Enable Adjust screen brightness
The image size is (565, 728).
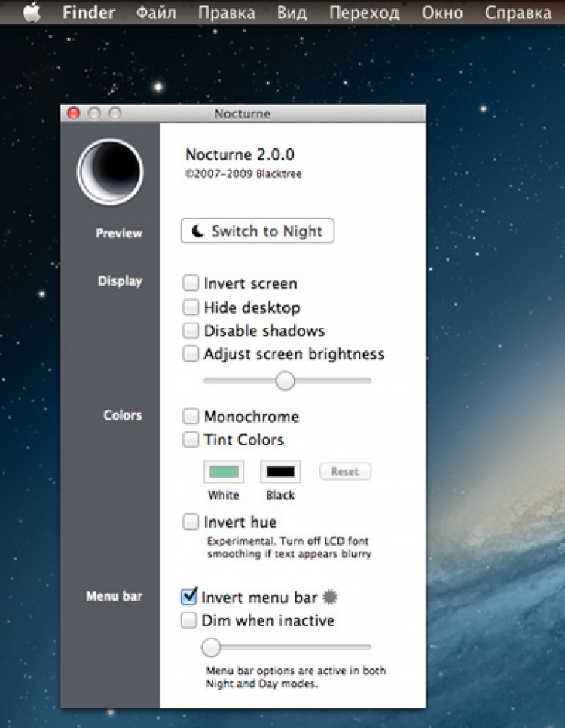pyautogui.click(x=191, y=354)
